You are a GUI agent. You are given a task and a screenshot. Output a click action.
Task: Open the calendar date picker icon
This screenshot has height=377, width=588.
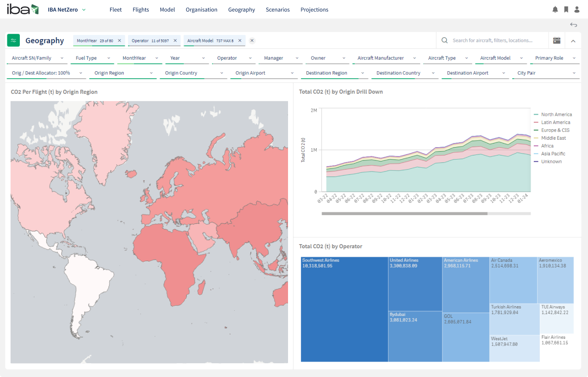point(556,40)
